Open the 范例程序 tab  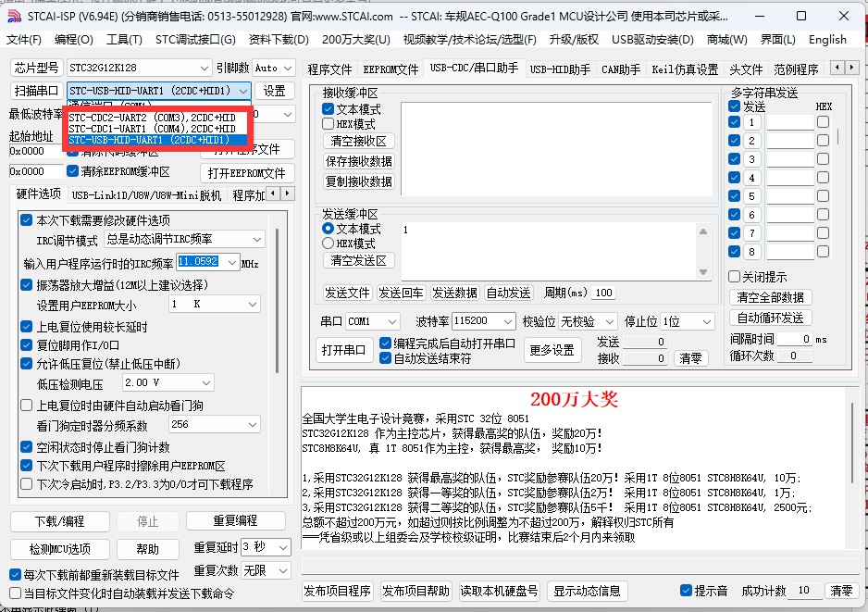click(x=796, y=69)
